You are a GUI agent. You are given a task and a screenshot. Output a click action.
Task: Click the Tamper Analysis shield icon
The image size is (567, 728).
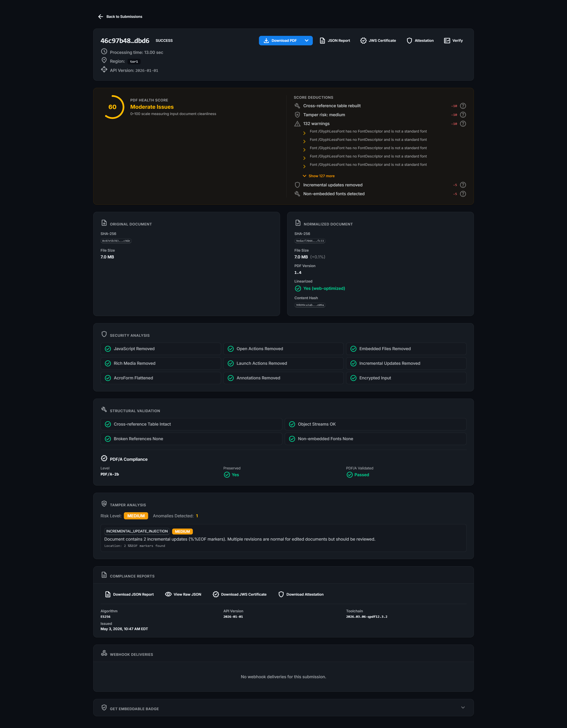coord(104,504)
